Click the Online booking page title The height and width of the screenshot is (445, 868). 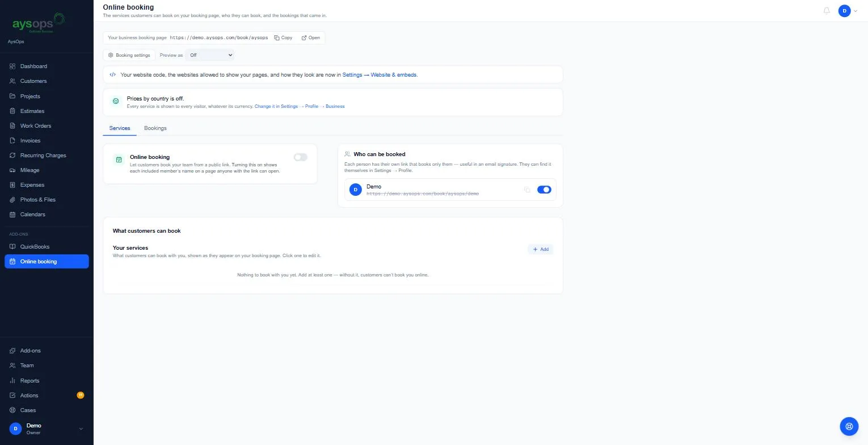[x=128, y=7]
